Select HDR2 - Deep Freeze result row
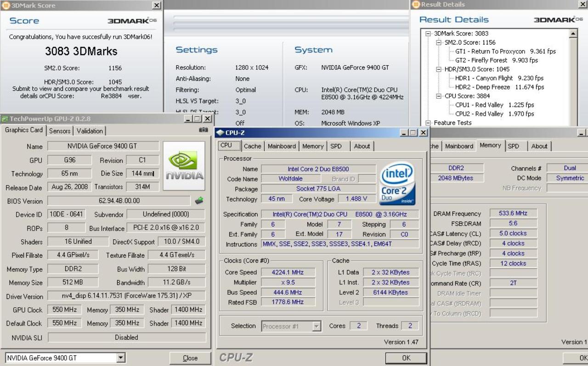 pos(499,87)
